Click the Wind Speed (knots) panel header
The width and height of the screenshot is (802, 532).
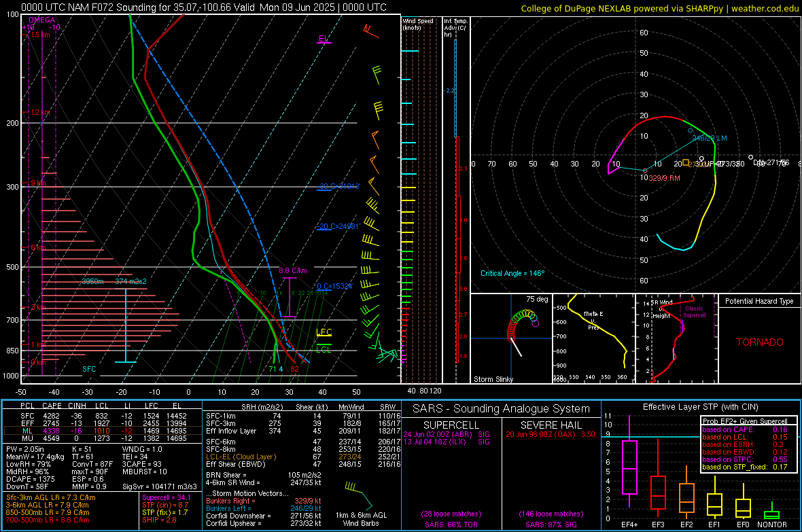[x=418, y=24]
